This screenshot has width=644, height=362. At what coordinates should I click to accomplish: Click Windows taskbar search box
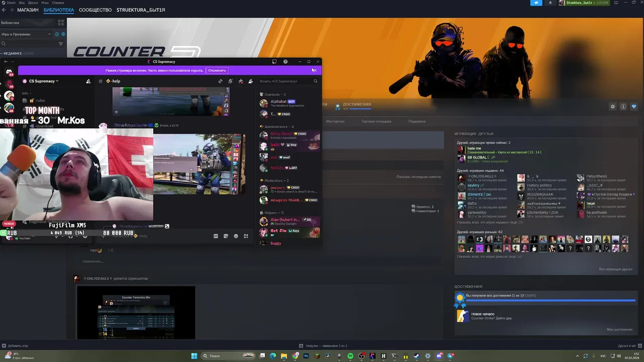click(229, 356)
